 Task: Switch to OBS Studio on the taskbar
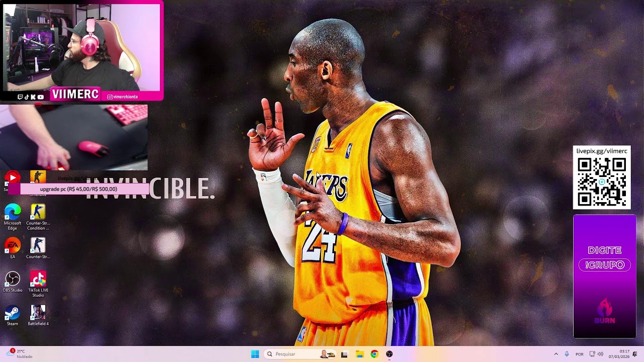(389, 354)
